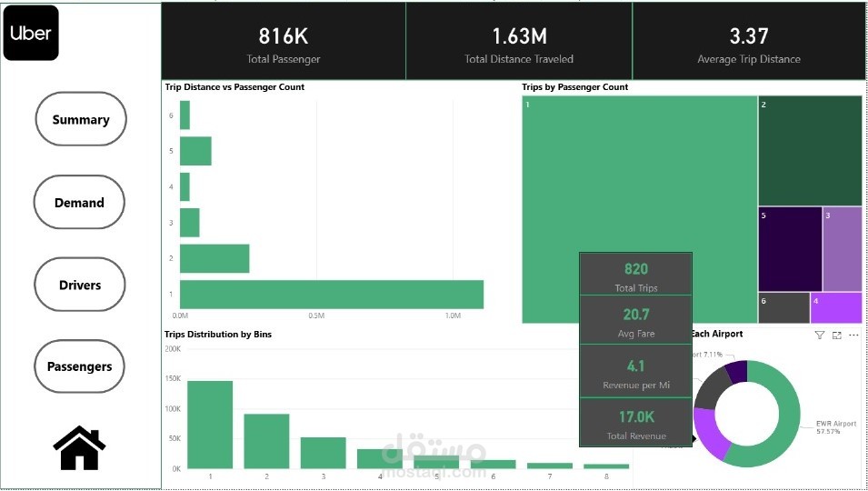Select treemap tile 6 in gray
The width and height of the screenshot is (868, 491).
pos(783,307)
